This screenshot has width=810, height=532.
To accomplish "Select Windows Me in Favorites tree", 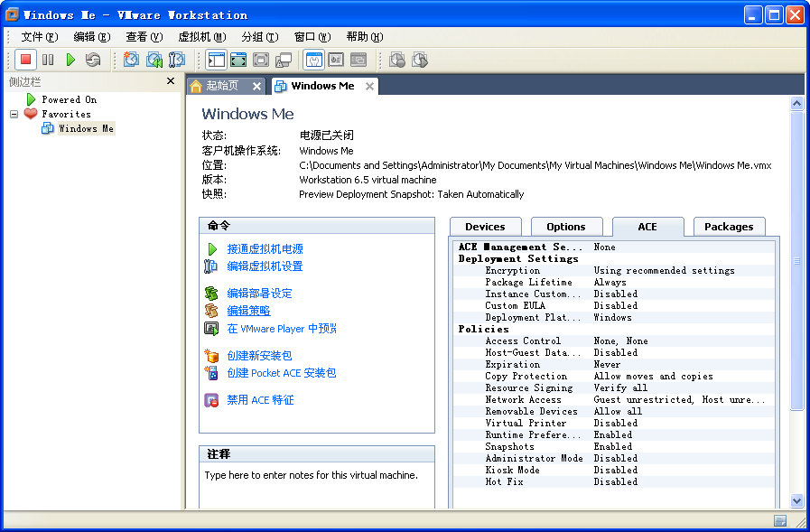I will pos(86,128).
